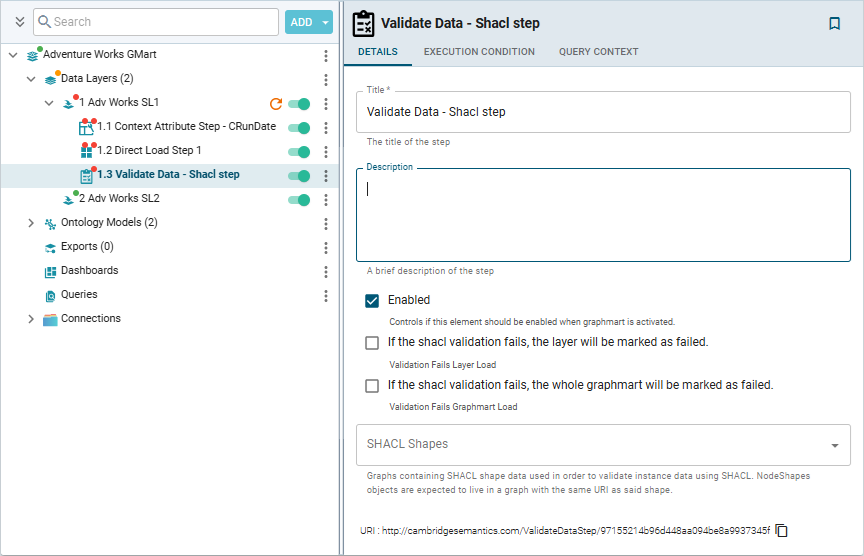Click the ADD button

pyautogui.click(x=301, y=22)
